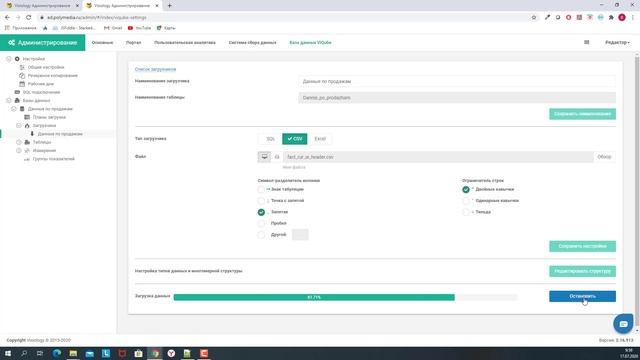
Task: Select SQL loader type
Action: pos(270,139)
